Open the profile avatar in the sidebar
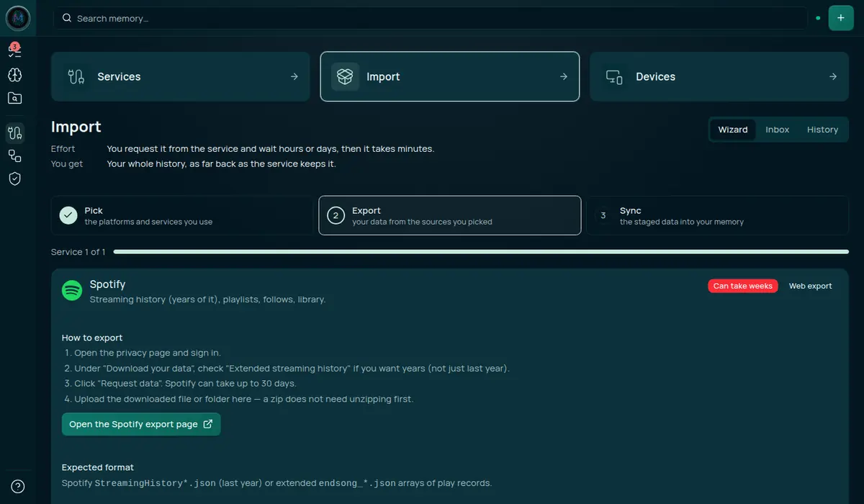The image size is (864, 504). pyautogui.click(x=17, y=18)
